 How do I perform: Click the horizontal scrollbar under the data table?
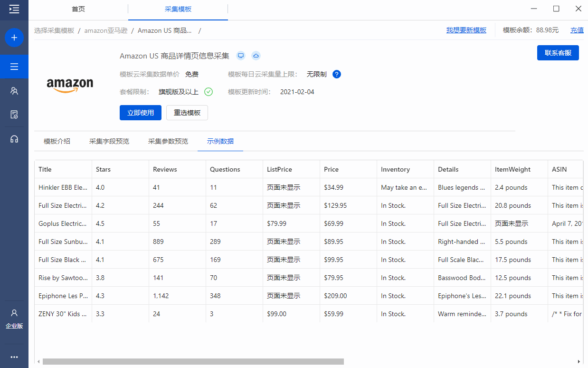coord(193,361)
